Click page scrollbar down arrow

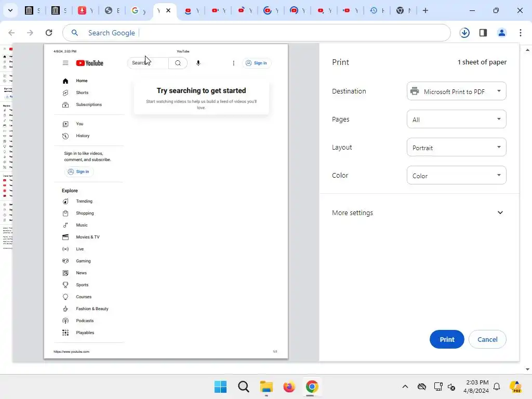pyautogui.click(x=527, y=369)
